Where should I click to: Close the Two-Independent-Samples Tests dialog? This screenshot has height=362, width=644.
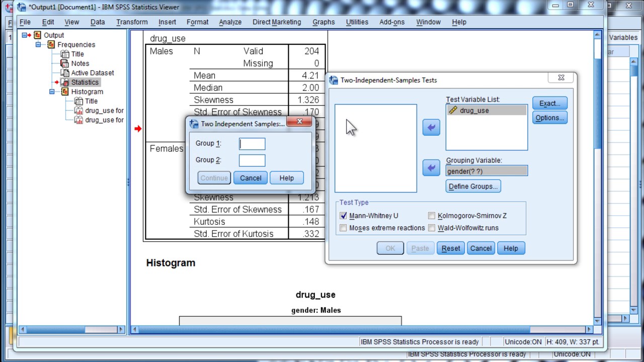pyautogui.click(x=561, y=77)
